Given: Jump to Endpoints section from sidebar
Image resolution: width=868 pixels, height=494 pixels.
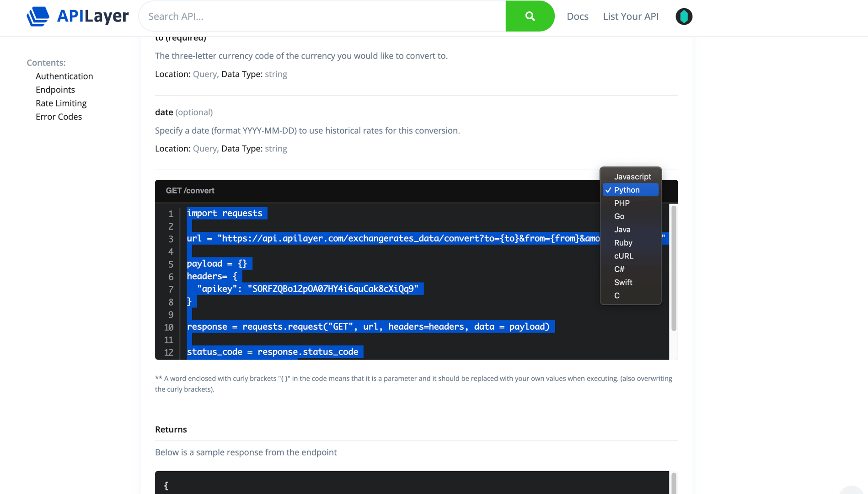Looking at the screenshot, I should pos(55,90).
